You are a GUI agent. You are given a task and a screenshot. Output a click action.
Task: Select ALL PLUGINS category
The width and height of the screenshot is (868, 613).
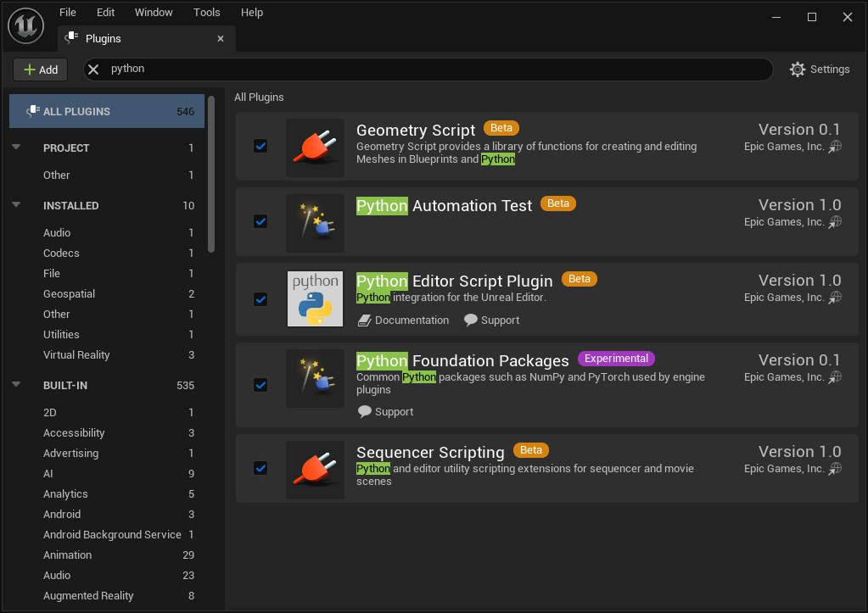click(x=107, y=111)
